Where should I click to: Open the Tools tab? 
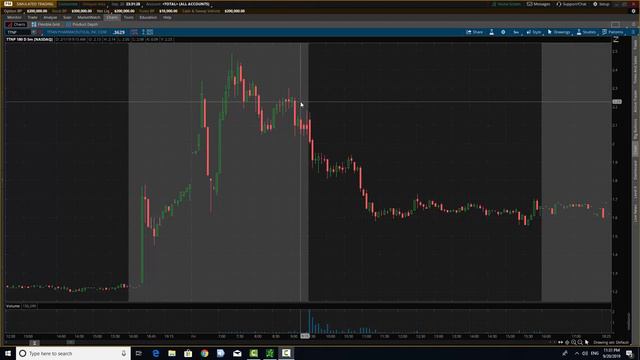129,18
